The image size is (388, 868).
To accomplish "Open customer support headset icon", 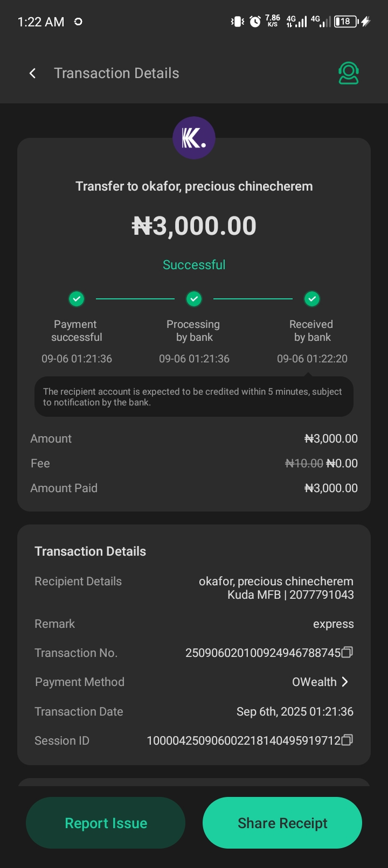I will coord(349,73).
